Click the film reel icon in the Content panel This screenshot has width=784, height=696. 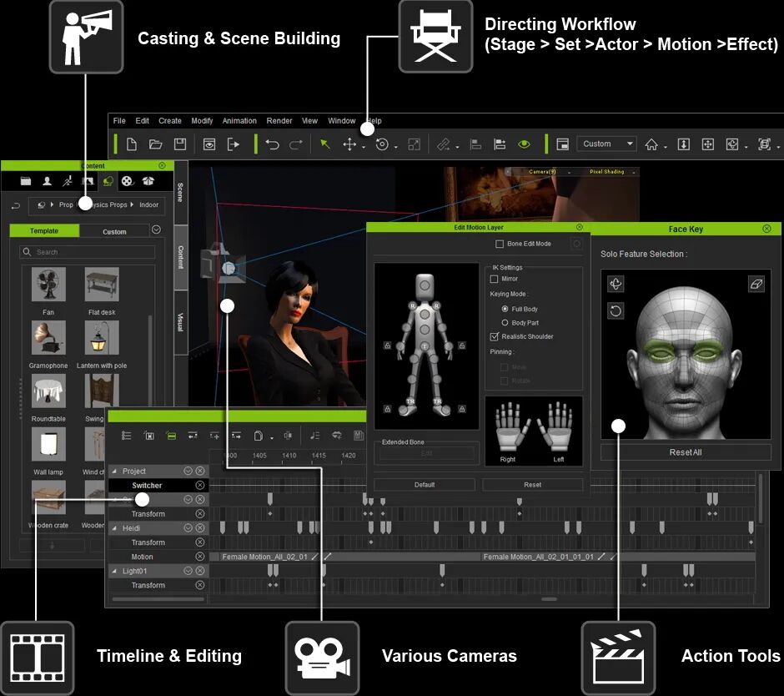(x=127, y=181)
